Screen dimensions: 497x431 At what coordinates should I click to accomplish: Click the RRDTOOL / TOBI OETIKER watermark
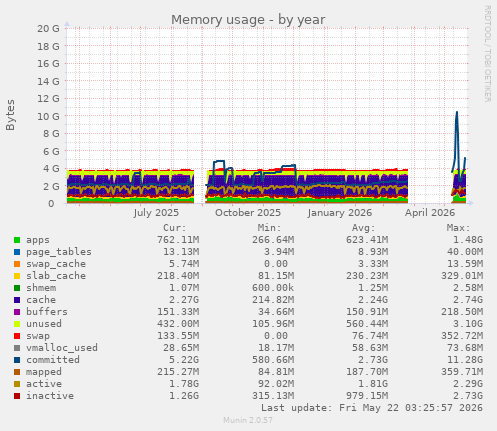(x=487, y=54)
